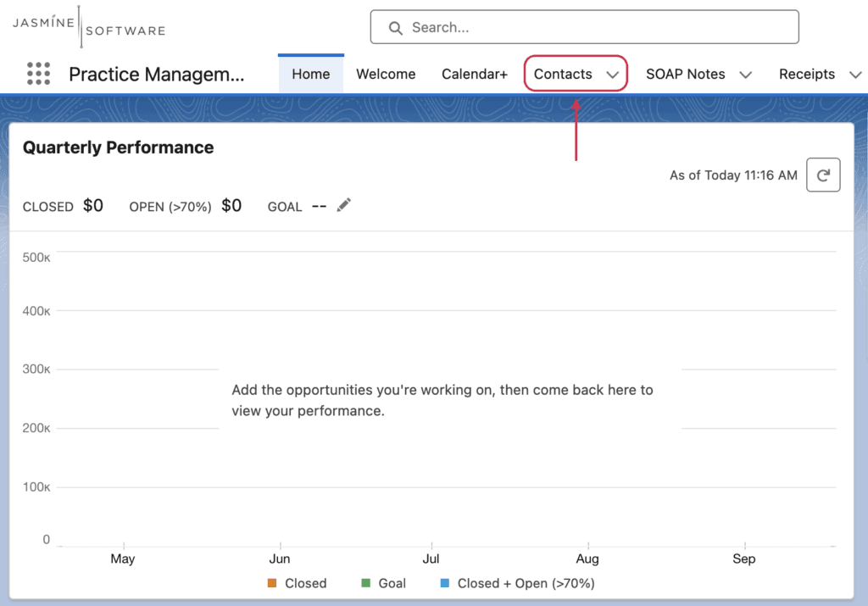Viewport: 868px width, 606px height.
Task: Click the Jasmine Software logo
Action: pos(89,26)
